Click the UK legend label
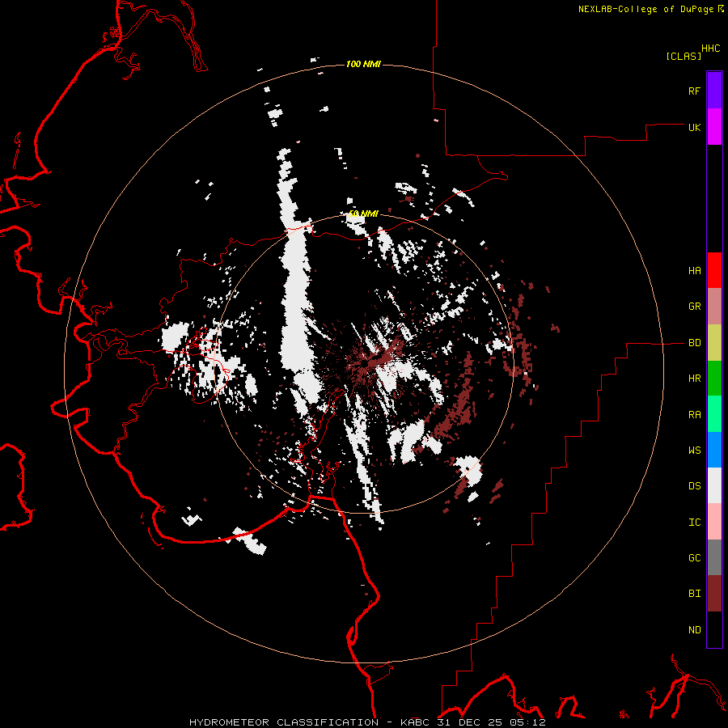Image resolution: width=728 pixels, height=728 pixels. pyautogui.click(x=694, y=127)
